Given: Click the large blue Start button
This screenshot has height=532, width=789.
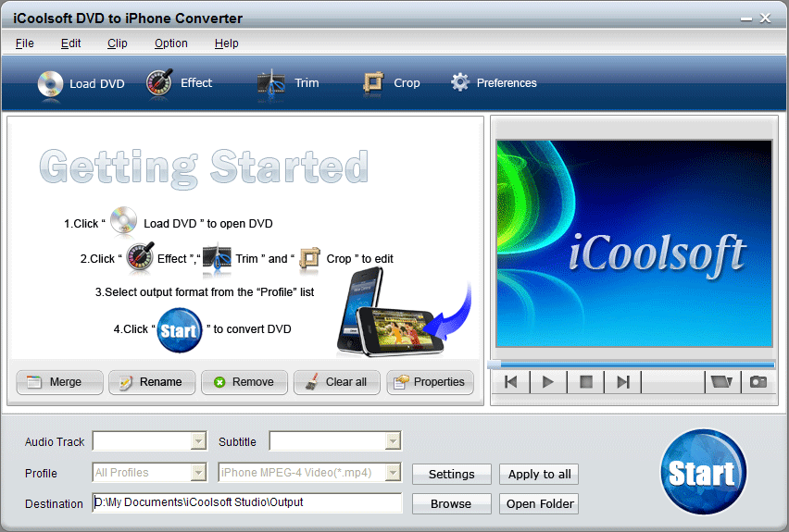Looking at the screenshot, I should (x=703, y=472).
